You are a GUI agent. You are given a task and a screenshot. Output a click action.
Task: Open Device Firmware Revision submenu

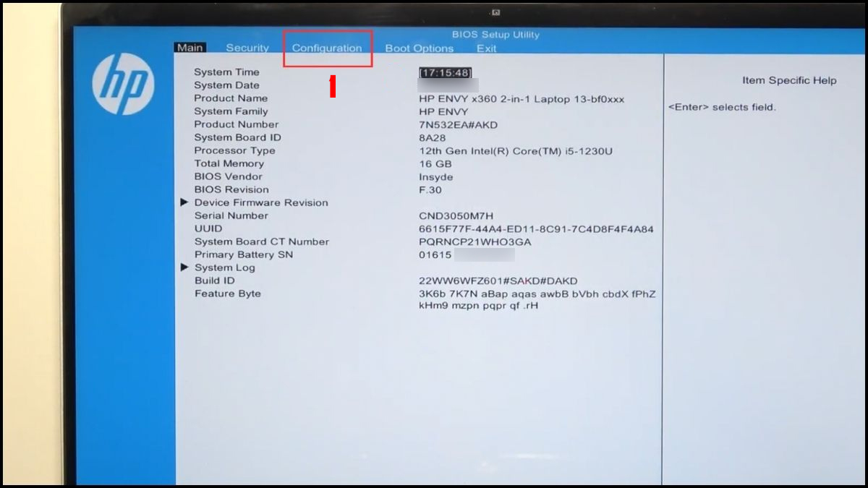tap(261, 202)
